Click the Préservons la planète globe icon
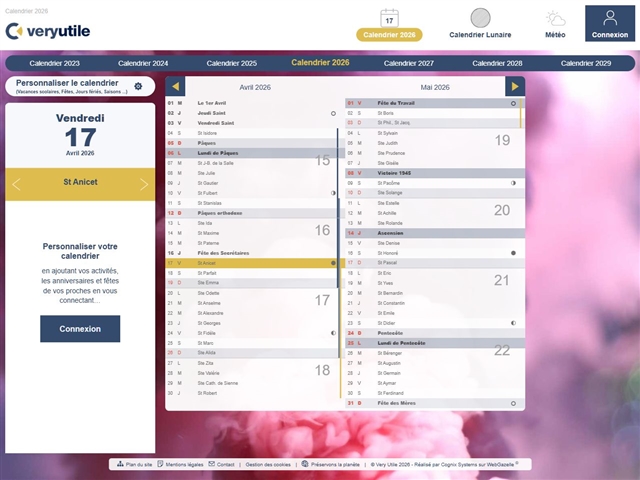The height and width of the screenshot is (480, 640). 305,464
